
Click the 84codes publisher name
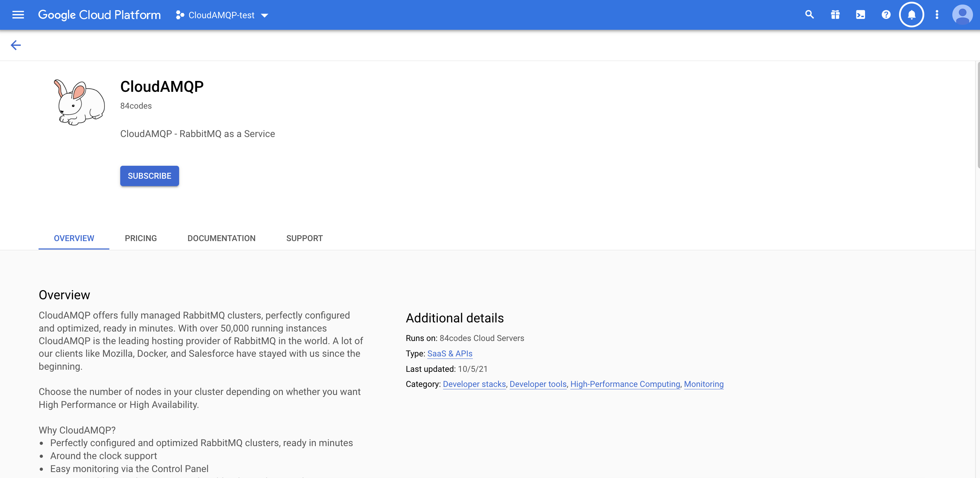pyautogui.click(x=136, y=106)
